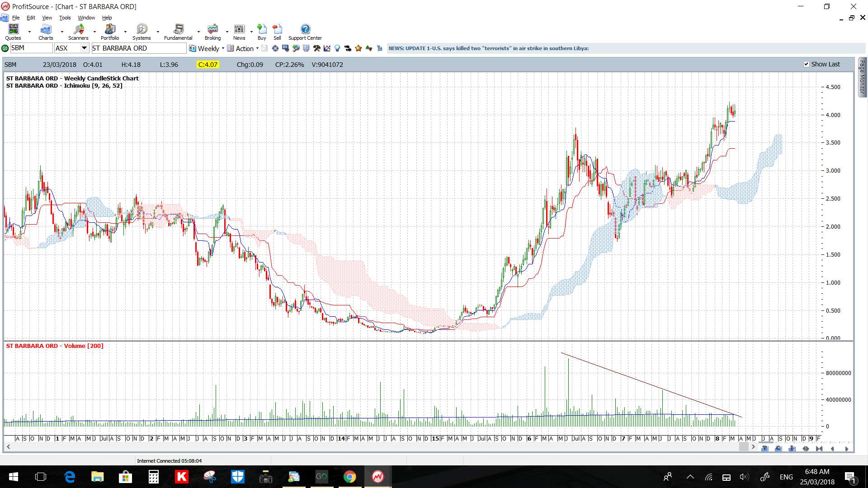
Task: Click the horizontal scrollbar thumb
Action: [x=744, y=447]
